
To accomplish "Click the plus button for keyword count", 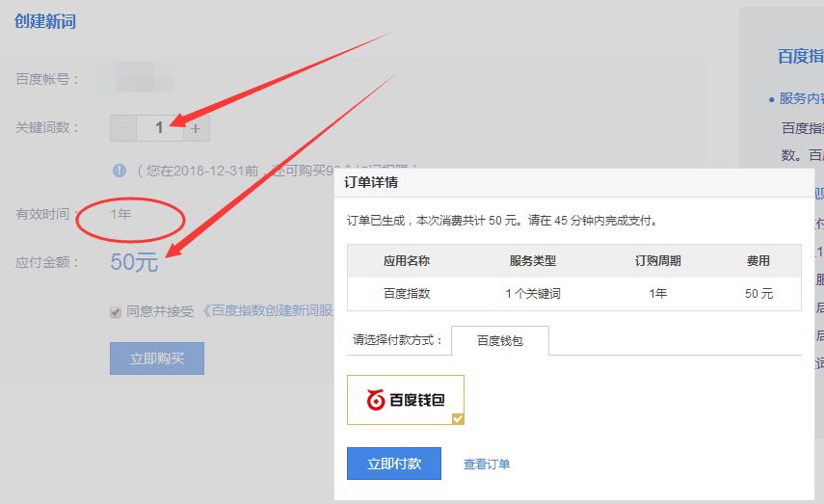I will pyautogui.click(x=196, y=128).
